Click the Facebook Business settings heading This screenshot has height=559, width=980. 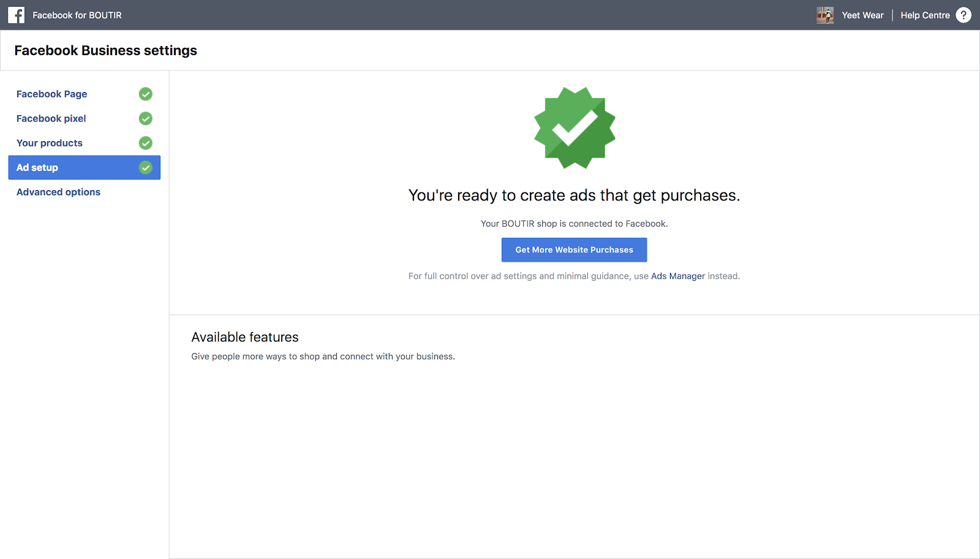(x=106, y=50)
